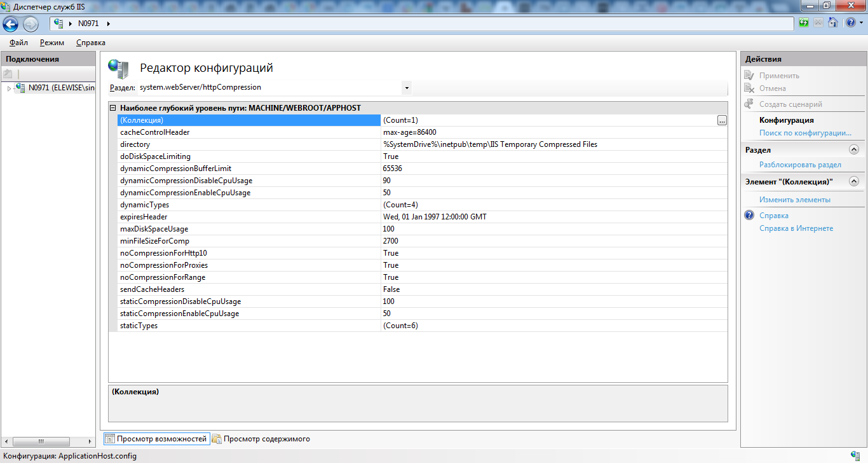Click the Home icon in the toolbar
The height and width of the screenshot is (463, 868).
tap(832, 23)
